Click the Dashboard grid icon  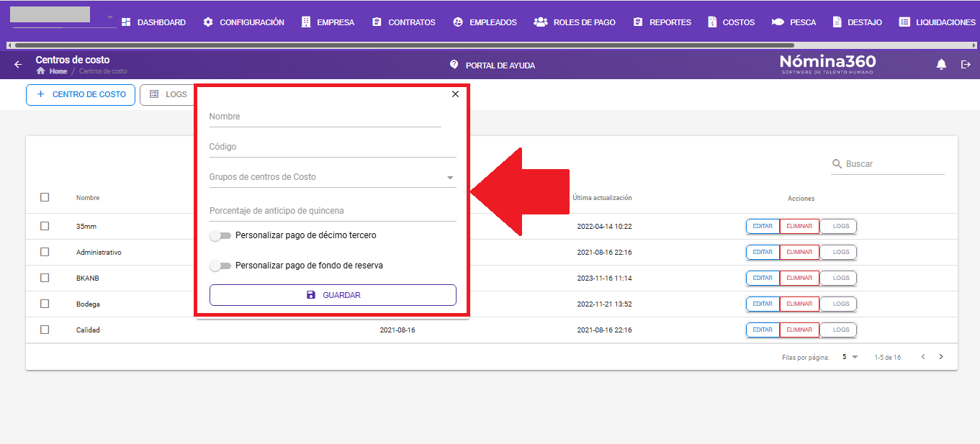tap(126, 22)
